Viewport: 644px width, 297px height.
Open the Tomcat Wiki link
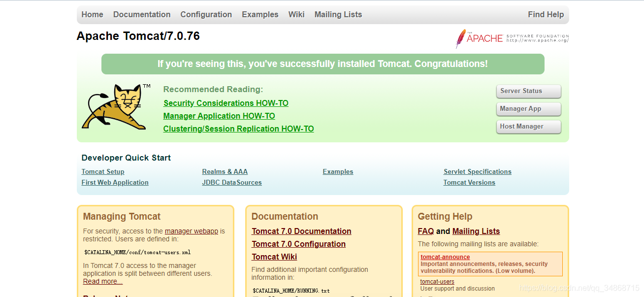275,257
